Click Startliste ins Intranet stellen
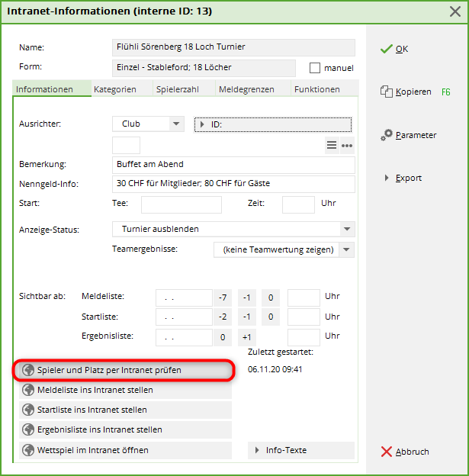Viewport: 469px width, 476px height. (x=125, y=410)
